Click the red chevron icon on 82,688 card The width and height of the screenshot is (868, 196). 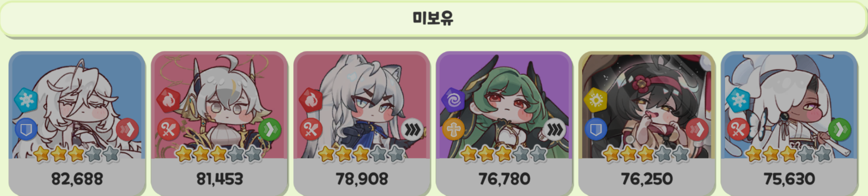(127, 130)
